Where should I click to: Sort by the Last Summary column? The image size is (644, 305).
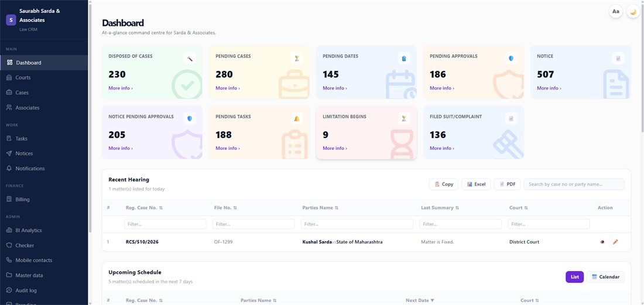coord(440,208)
